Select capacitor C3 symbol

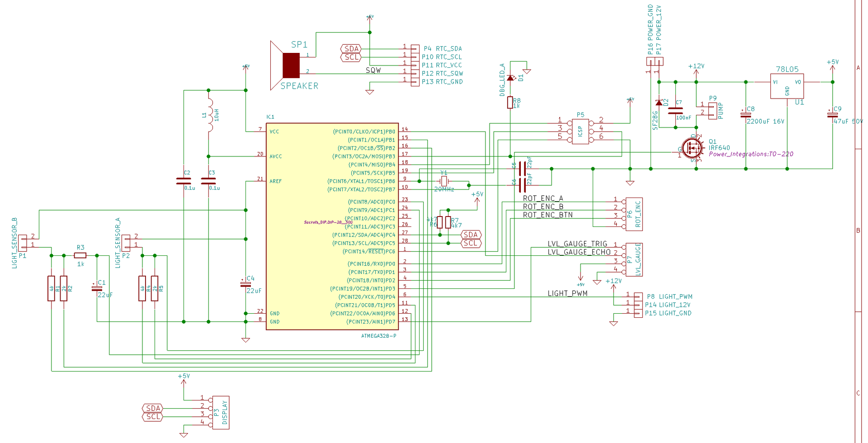click(x=208, y=181)
